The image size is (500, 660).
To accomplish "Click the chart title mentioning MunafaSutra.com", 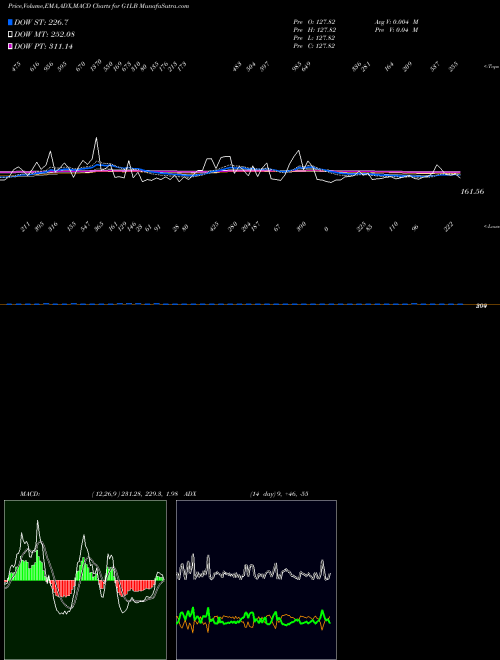I will tap(98, 6).
